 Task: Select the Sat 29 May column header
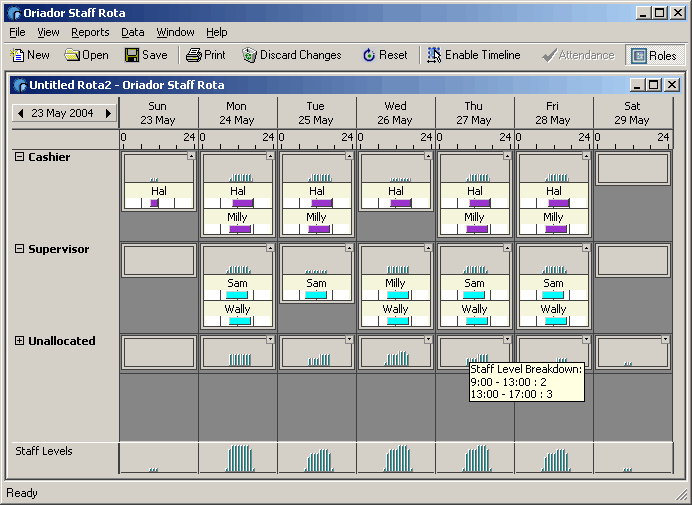point(632,113)
